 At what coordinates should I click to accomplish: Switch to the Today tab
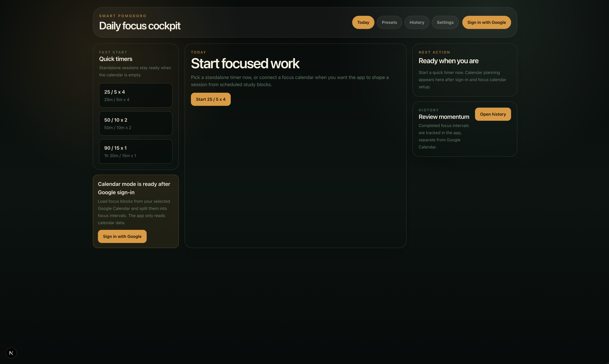(363, 22)
